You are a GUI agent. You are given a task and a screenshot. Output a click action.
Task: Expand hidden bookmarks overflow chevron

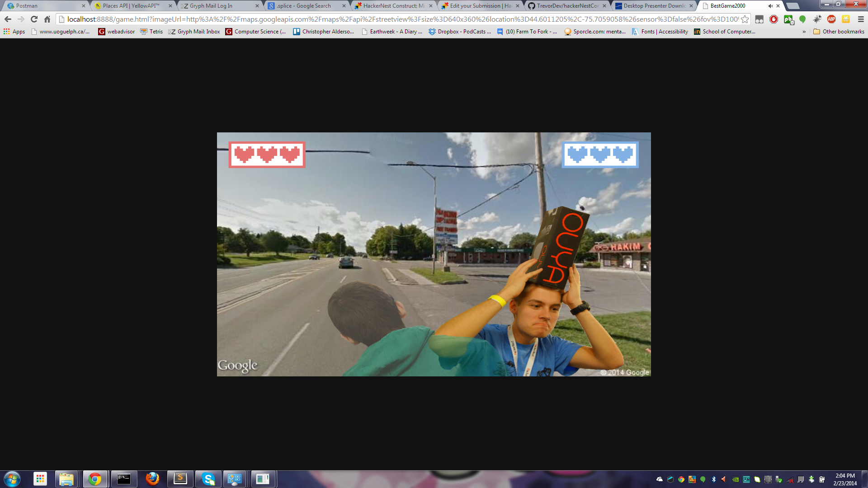[804, 32]
